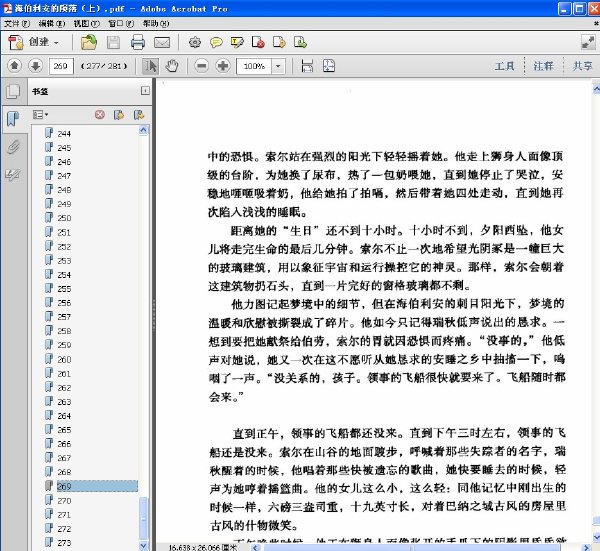The width and height of the screenshot is (600, 551).
Task: Add a sticky note comment
Action: (x=216, y=42)
